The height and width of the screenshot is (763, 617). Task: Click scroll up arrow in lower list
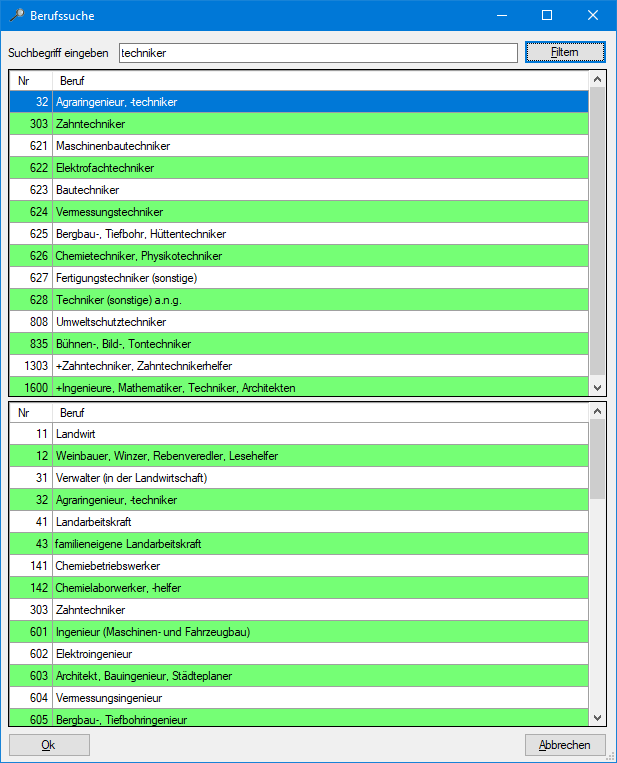598,411
